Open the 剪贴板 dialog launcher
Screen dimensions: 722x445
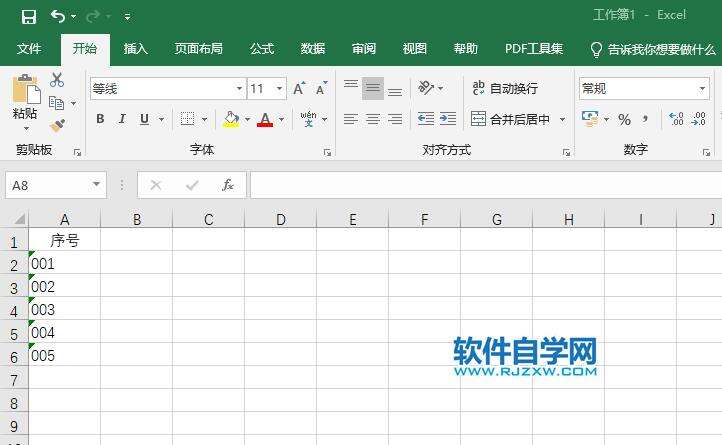(77, 152)
